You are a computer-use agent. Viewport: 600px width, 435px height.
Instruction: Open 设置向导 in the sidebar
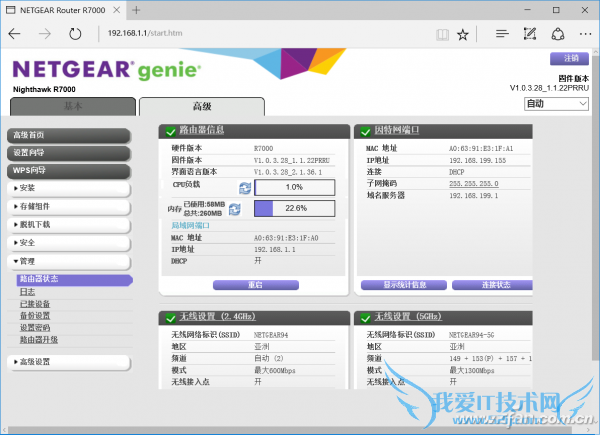[69, 153]
